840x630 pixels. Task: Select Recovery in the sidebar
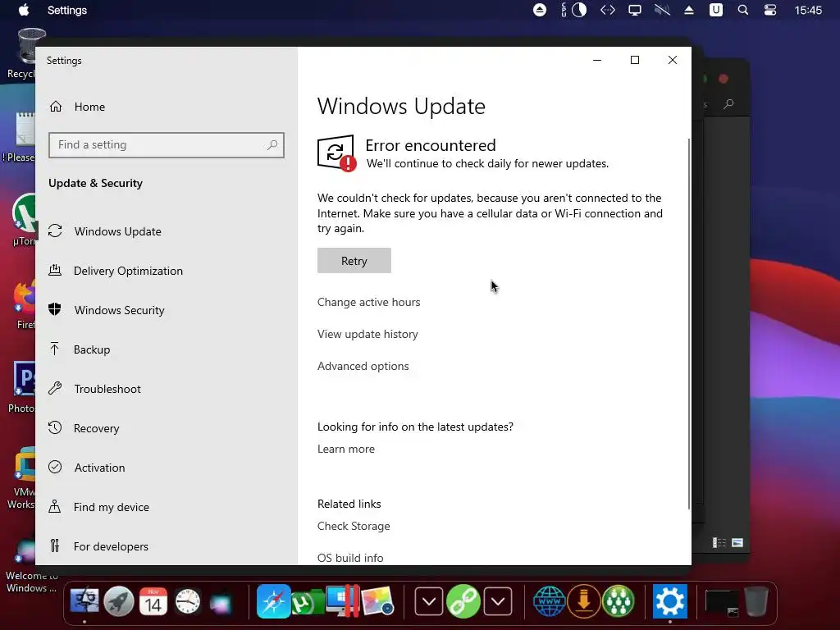166,428
